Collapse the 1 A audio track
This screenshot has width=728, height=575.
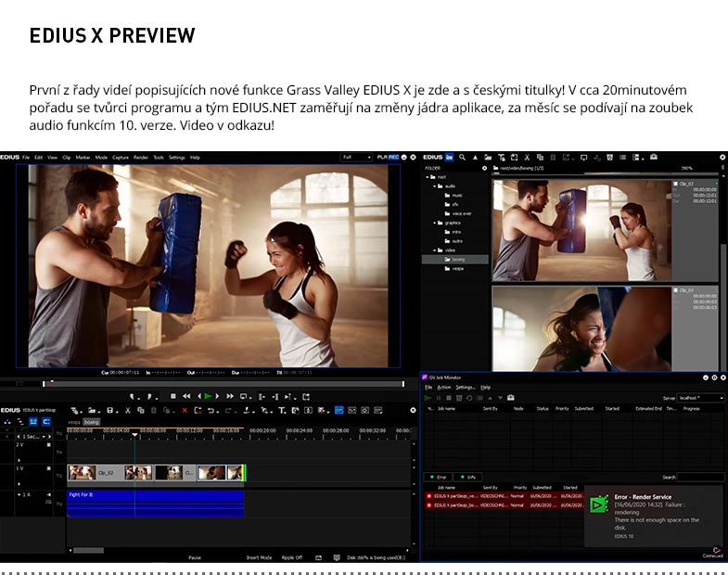tap(19, 494)
